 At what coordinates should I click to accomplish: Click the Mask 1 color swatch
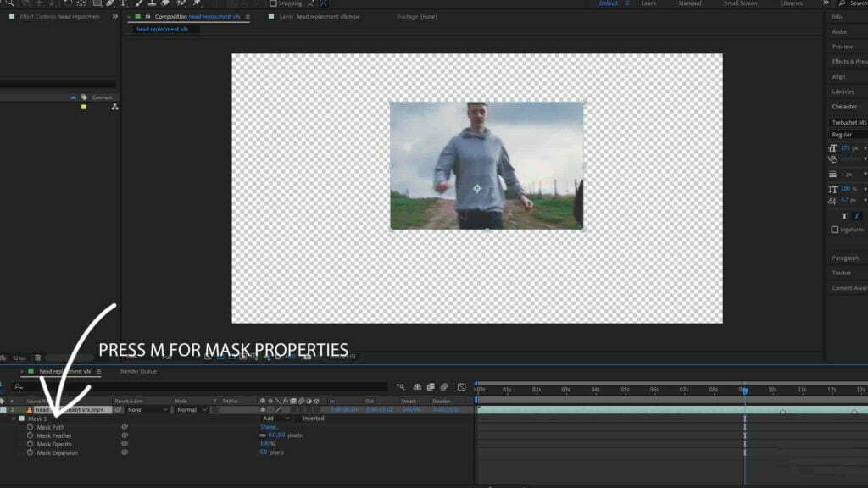21,419
